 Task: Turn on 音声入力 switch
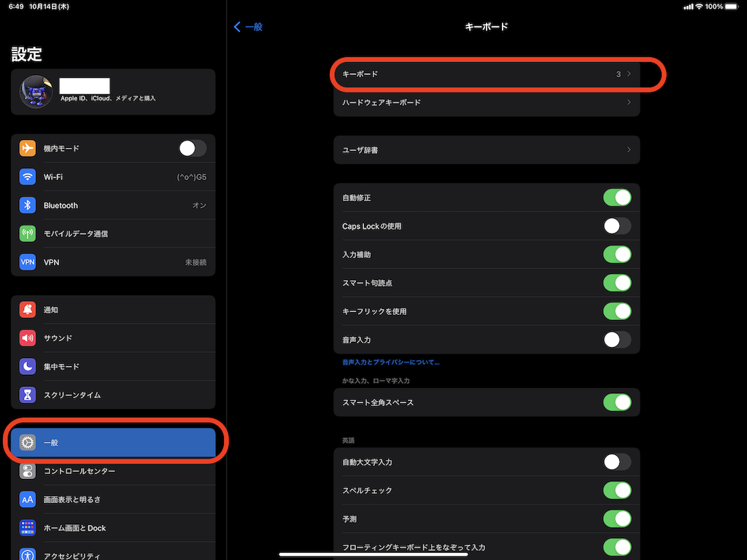click(616, 340)
